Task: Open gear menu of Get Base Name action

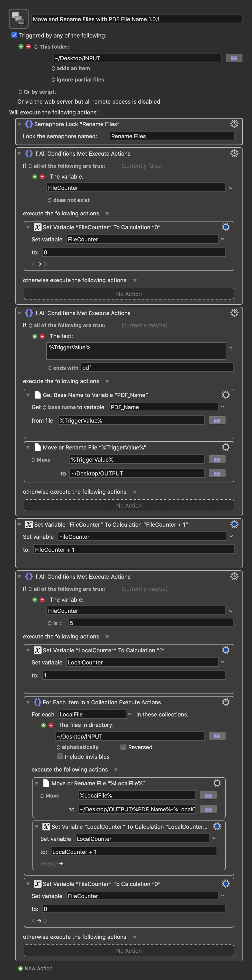Action: point(225,394)
